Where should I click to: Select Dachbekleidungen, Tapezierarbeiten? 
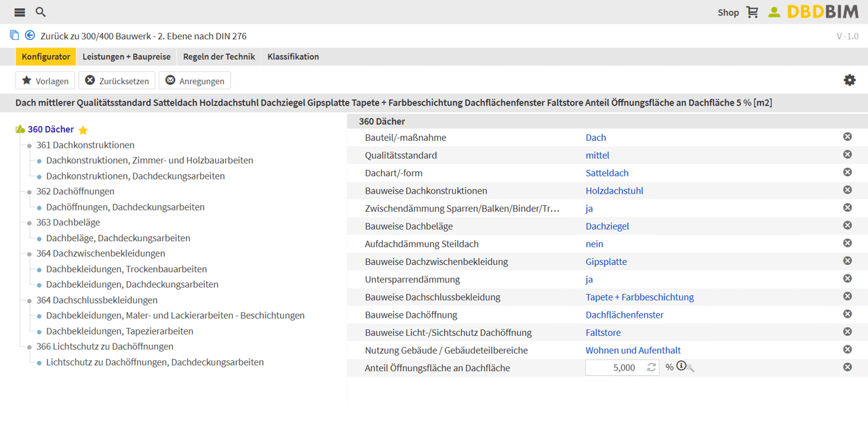[x=119, y=331]
